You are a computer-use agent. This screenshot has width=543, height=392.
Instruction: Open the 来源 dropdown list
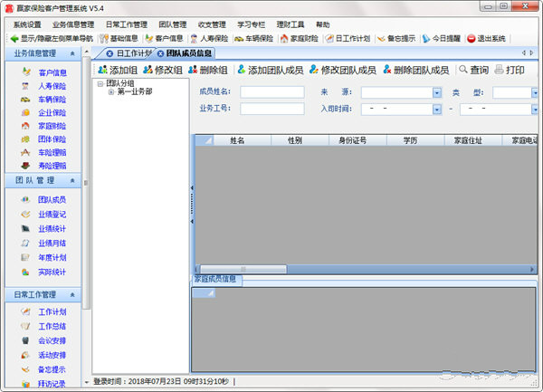tap(437, 93)
